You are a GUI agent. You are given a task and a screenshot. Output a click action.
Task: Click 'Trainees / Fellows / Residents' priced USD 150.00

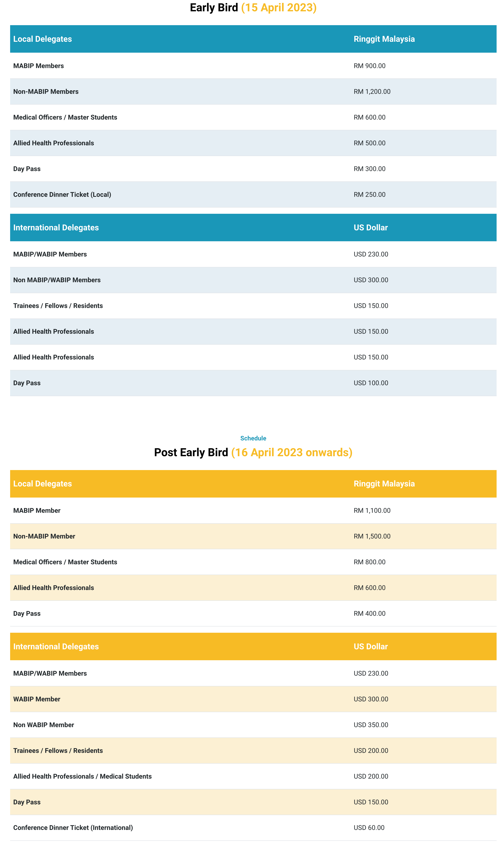click(x=58, y=306)
